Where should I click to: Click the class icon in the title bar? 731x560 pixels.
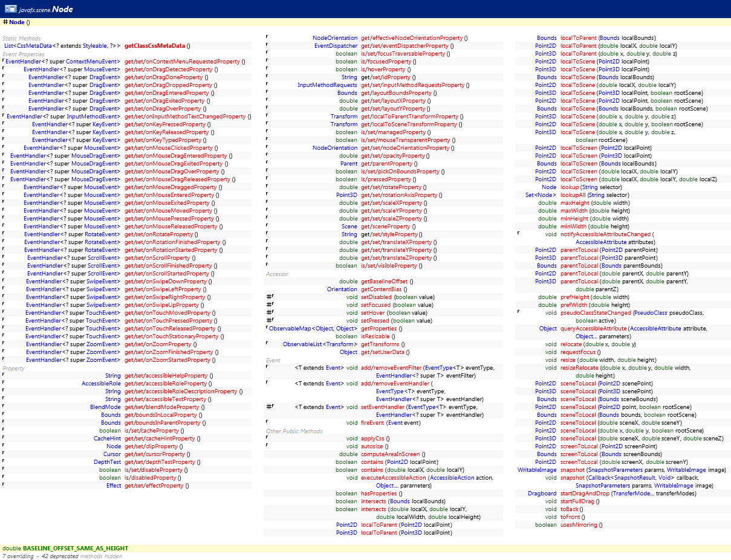11,9
